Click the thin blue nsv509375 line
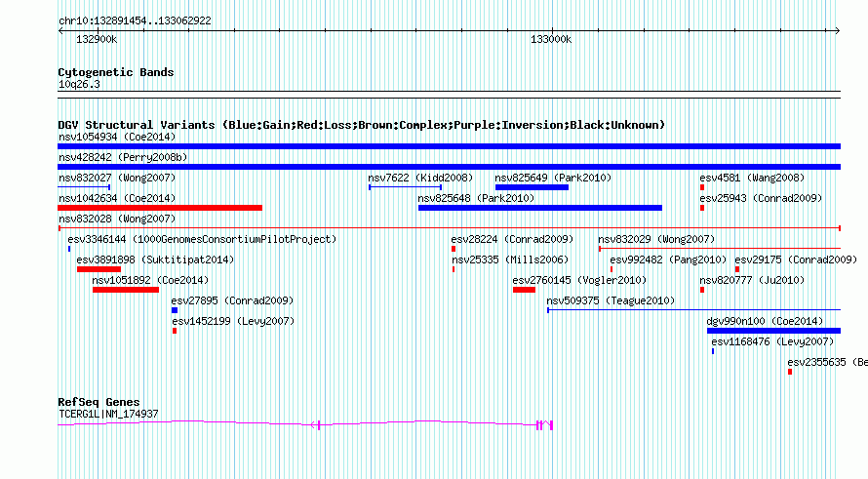Viewport: 868px width, 479px height. click(693, 310)
